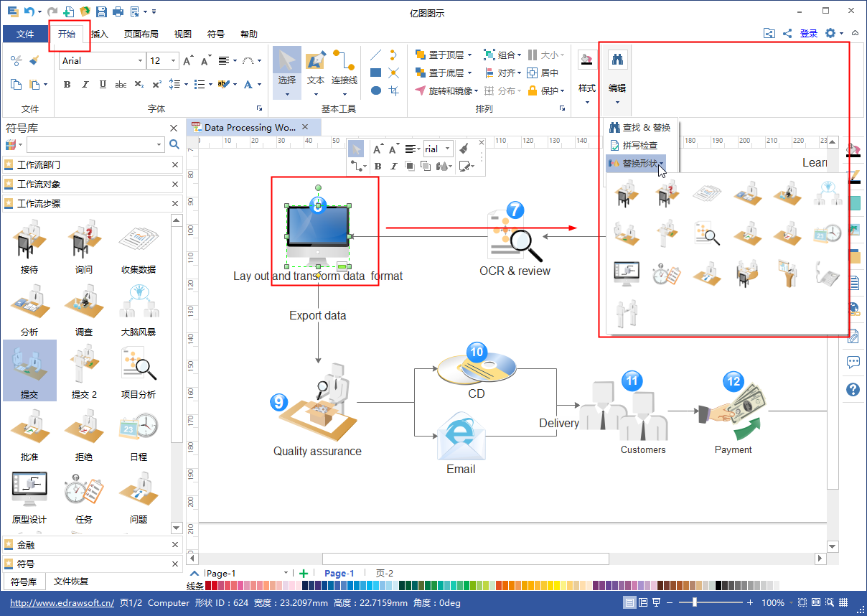Toggle underline formatting
The height and width of the screenshot is (616, 867).
click(x=103, y=85)
